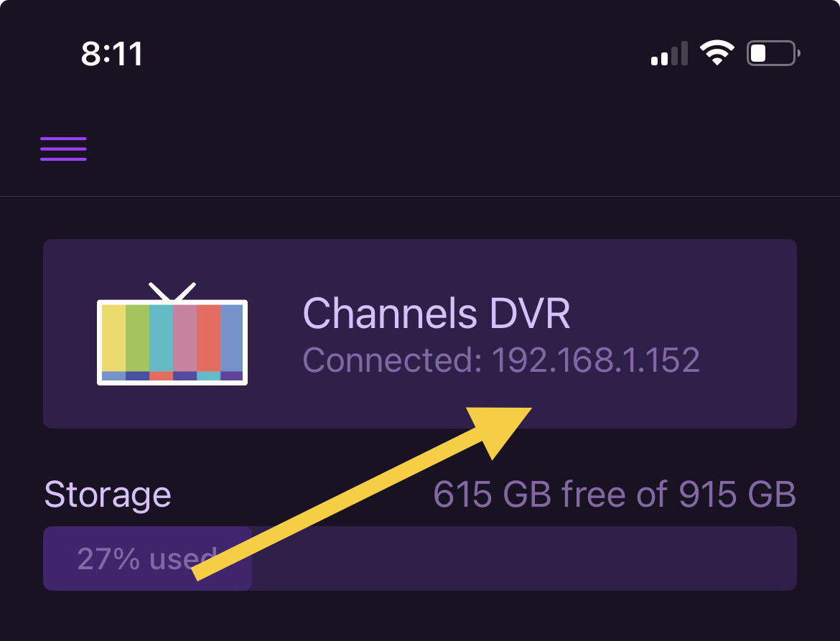Image resolution: width=840 pixels, height=641 pixels.
Task: Tap the 615 GB free of 915 GB text
Action: tap(615, 495)
